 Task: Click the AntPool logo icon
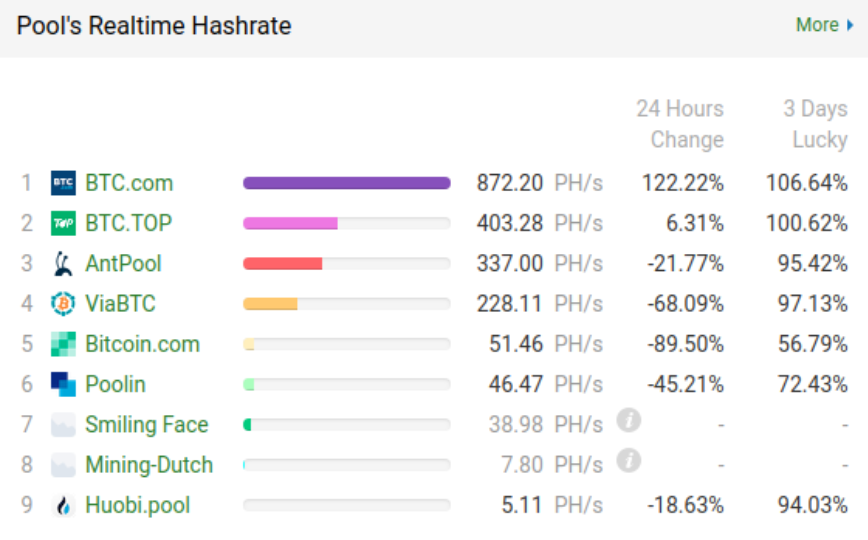(63, 264)
